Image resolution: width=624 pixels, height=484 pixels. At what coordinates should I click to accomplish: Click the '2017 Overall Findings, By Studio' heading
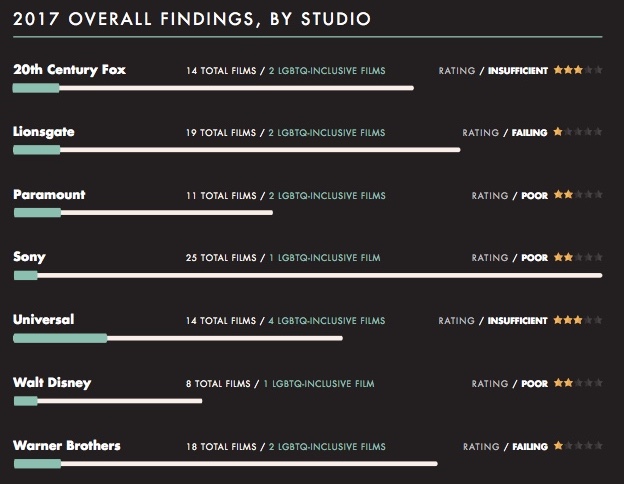[192, 19]
